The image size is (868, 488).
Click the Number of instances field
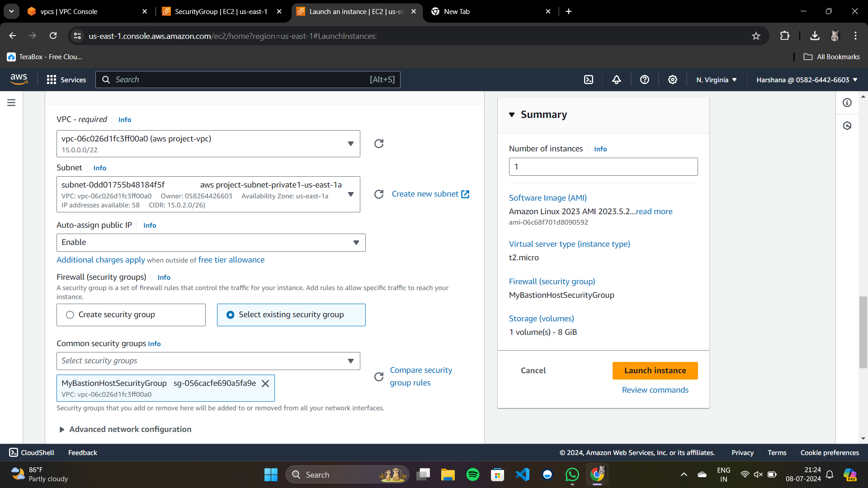pyautogui.click(x=603, y=167)
